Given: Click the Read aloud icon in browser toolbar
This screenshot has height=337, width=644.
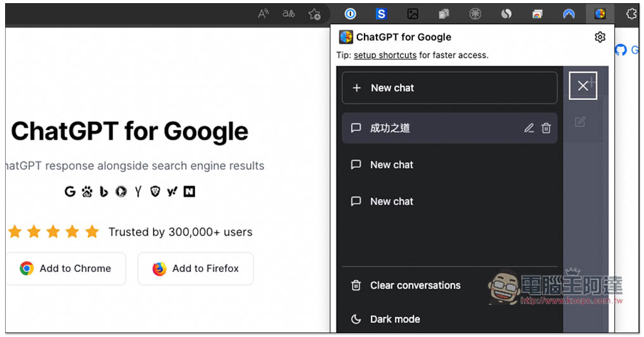Looking at the screenshot, I should coord(263,14).
